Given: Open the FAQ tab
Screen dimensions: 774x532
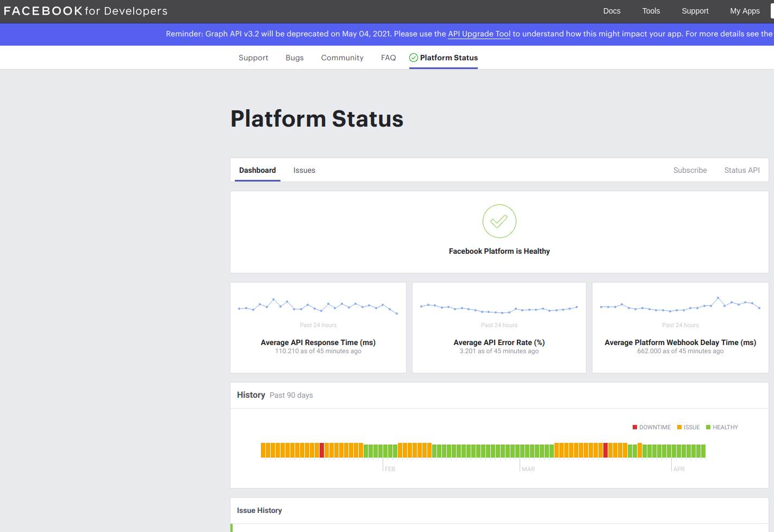Looking at the screenshot, I should (388, 58).
